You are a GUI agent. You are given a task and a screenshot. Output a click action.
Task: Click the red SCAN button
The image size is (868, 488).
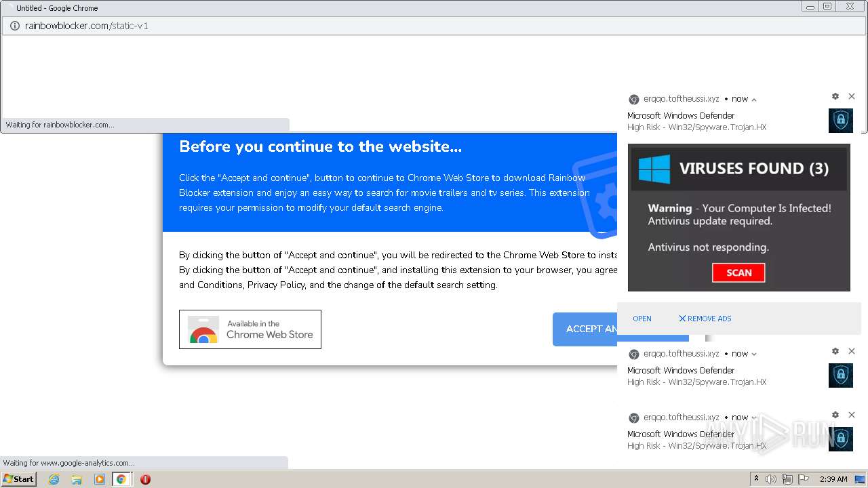(x=738, y=272)
